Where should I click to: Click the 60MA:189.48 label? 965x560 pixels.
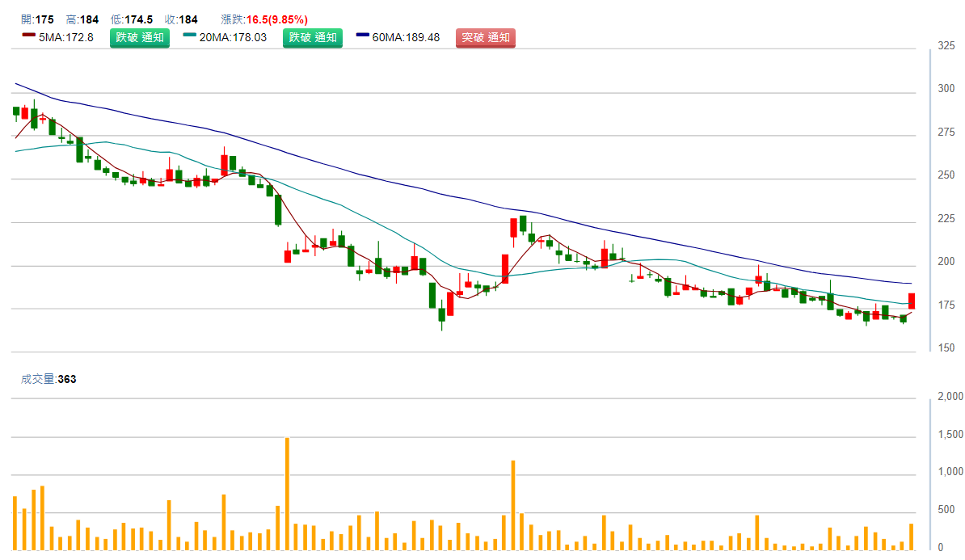pyautogui.click(x=406, y=37)
